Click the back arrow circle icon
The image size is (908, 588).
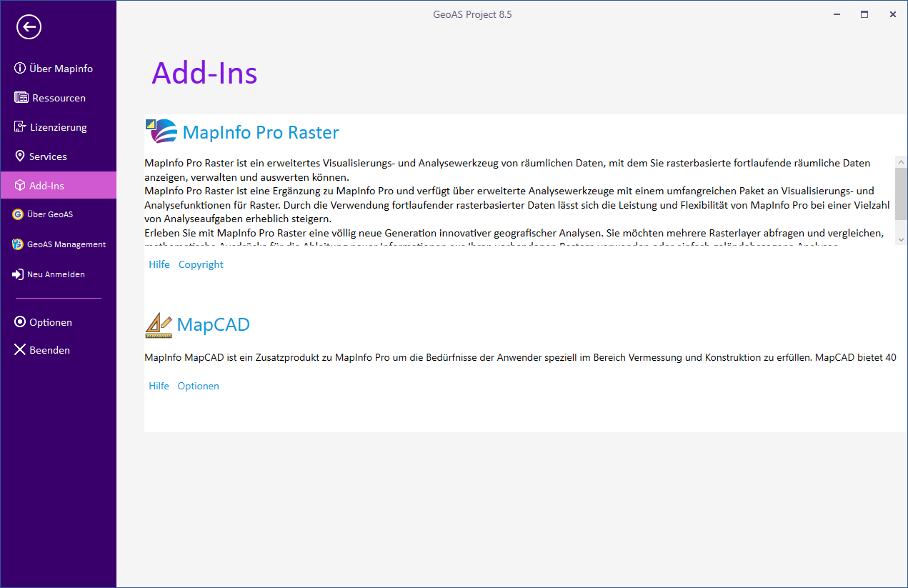tap(29, 27)
